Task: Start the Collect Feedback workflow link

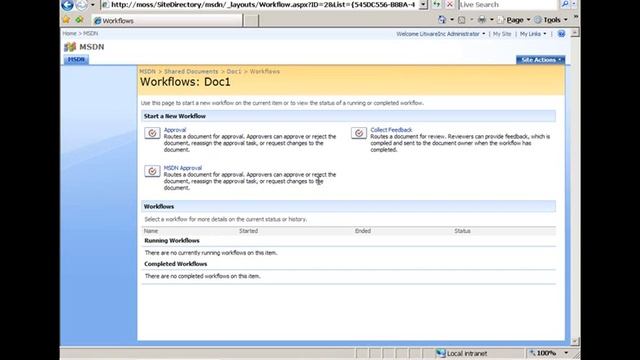Action: (391, 130)
